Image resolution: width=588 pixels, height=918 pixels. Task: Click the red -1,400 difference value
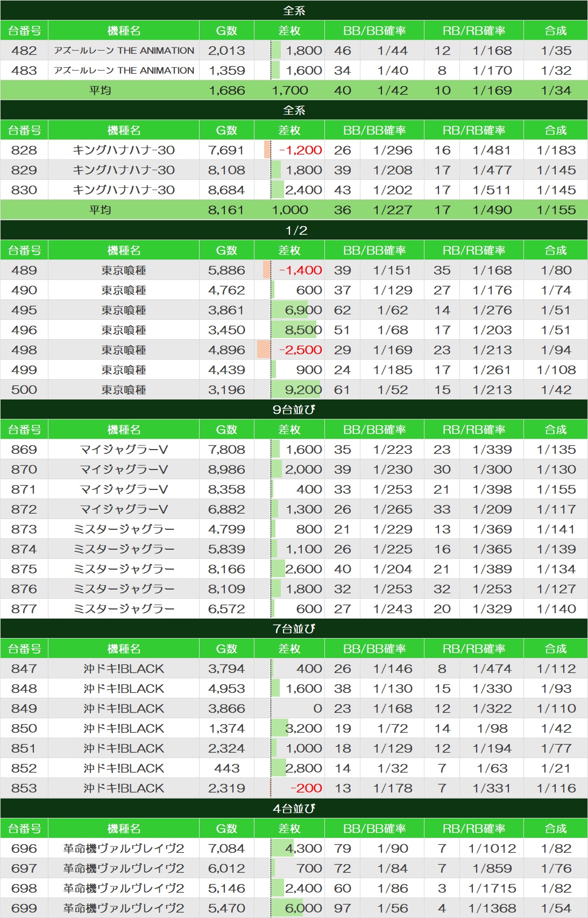pos(300,270)
